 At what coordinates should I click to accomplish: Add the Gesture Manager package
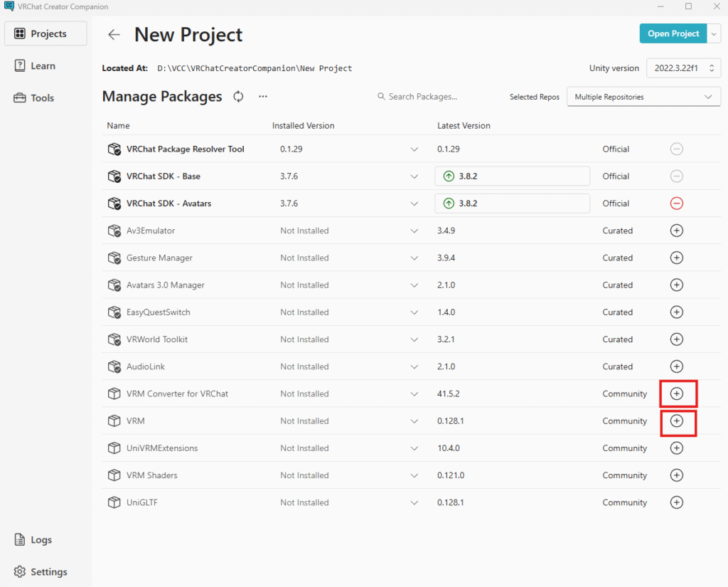[677, 258]
